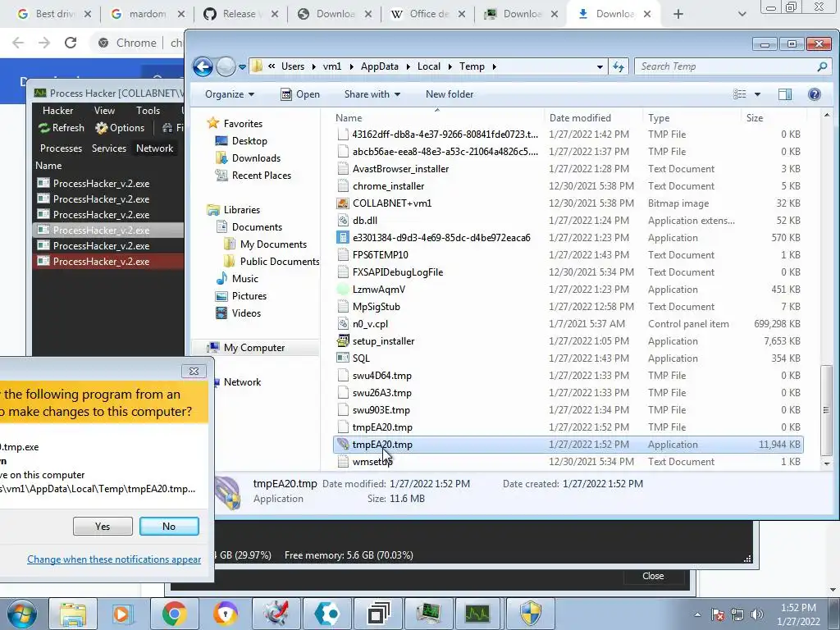Refresh the Temp folder address bar

click(619, 66)
